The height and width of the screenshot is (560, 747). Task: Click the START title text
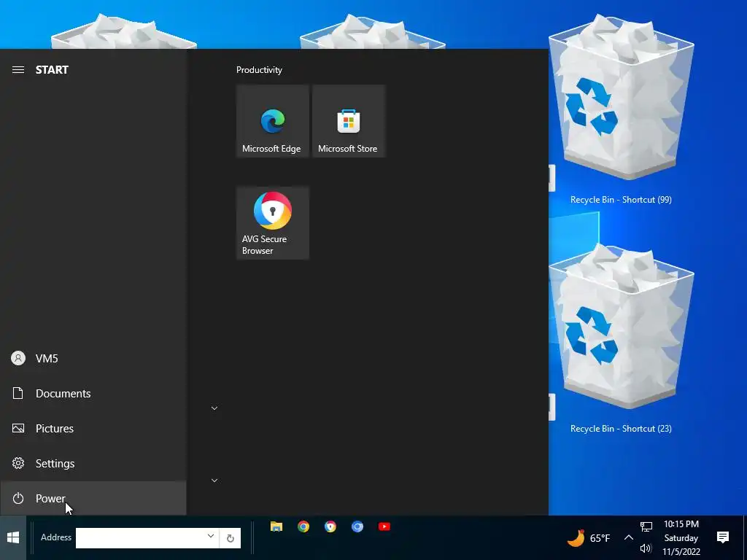52,70
